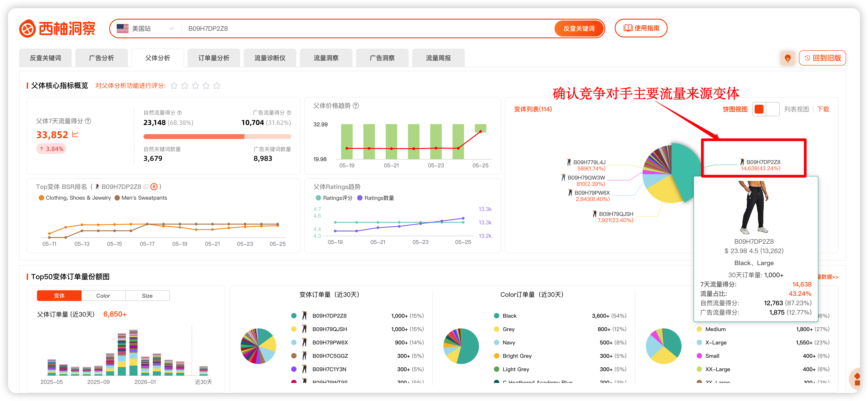The image size is (868, 401).
Task: Click the 西柚洞察 logo icon
Action: [x=27, y=28]
